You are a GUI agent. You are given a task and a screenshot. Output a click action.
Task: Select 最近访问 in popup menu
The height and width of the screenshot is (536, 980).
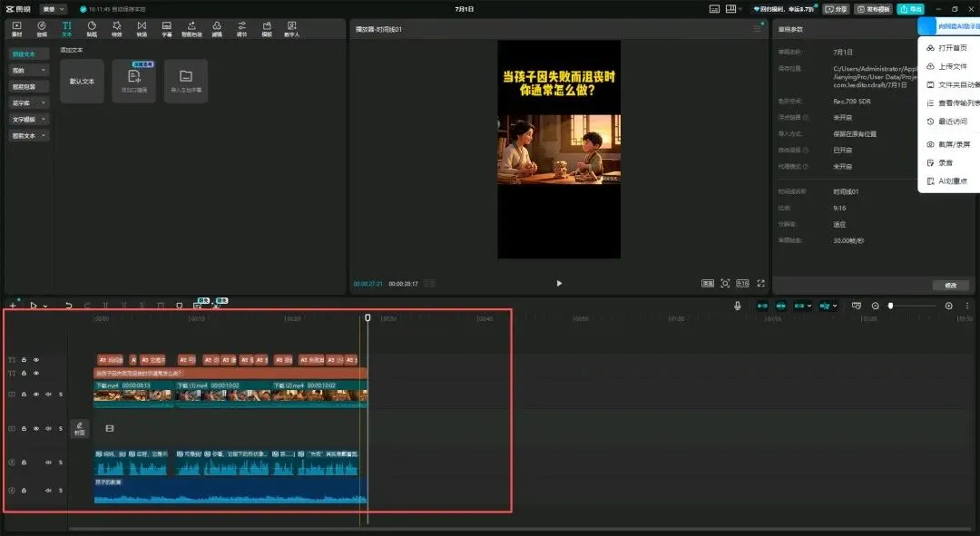[952, 122]
